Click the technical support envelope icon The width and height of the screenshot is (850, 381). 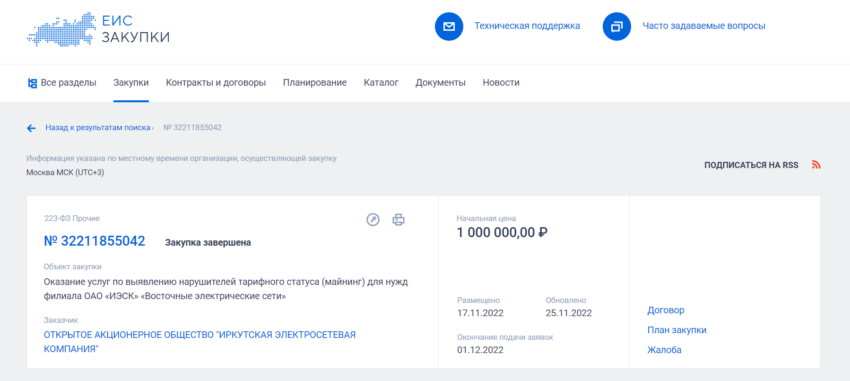tap(449, 26)
